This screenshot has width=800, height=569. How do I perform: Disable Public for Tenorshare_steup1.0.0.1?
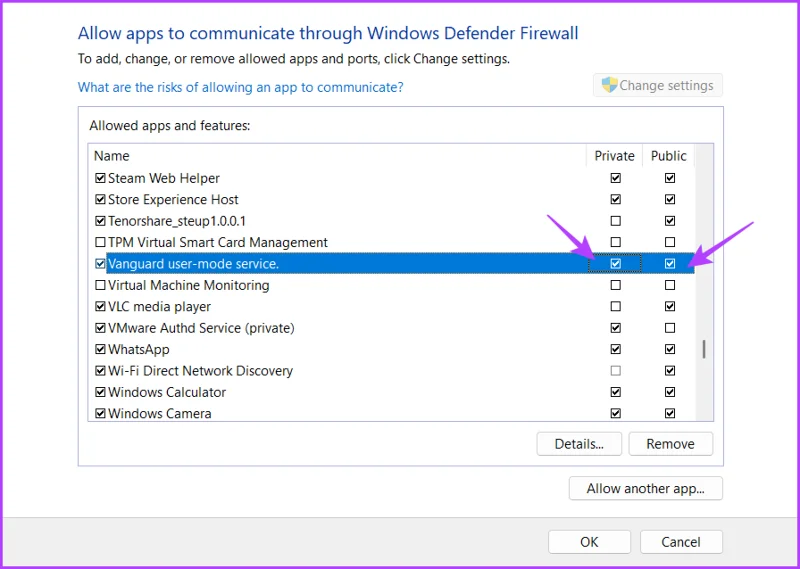pos(670,221)
